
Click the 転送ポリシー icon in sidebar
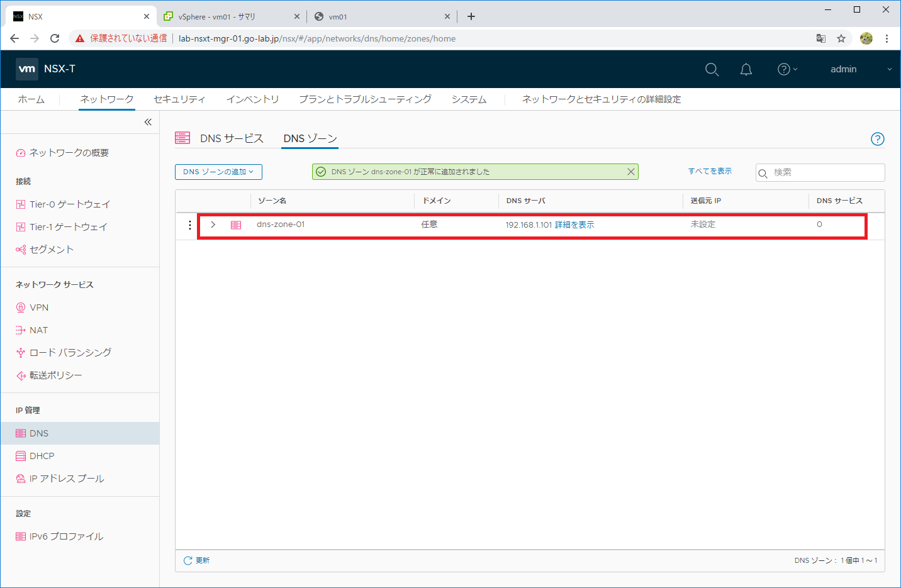point(21,375)
